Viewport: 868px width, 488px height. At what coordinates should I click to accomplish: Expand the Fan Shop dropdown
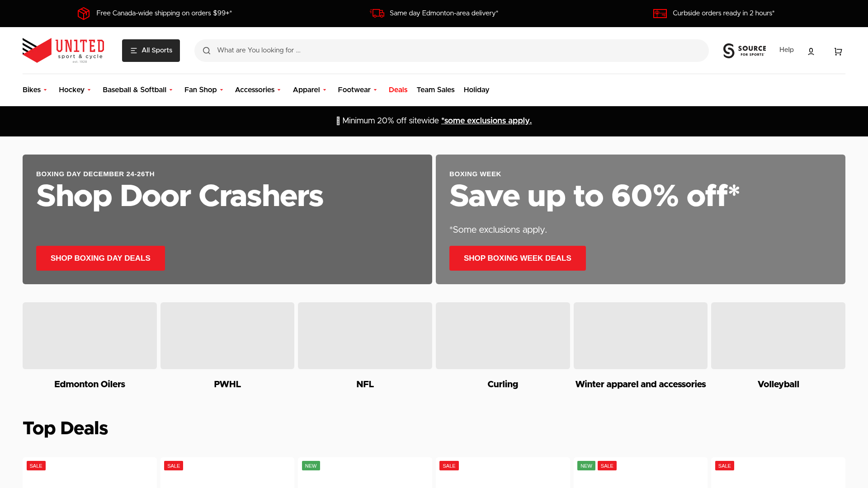[204, 90]
